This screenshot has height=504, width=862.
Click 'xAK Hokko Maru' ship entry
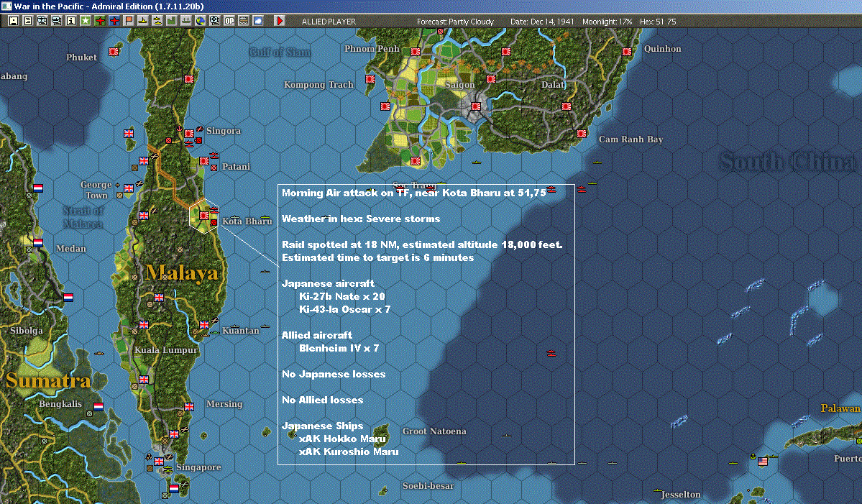click(342, 439)
